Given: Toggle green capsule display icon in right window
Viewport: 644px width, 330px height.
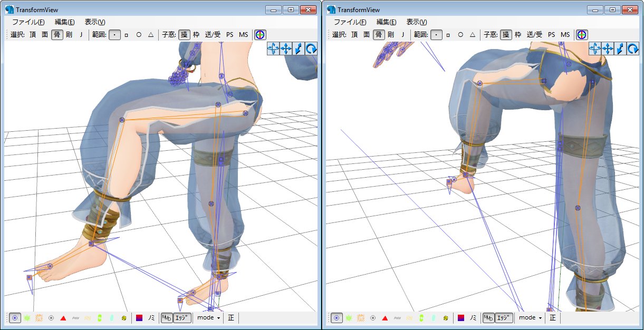Looking at the screenshot, I should click(x=421, y=318).
